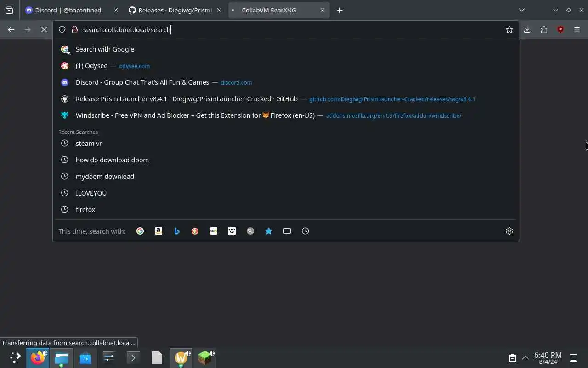
Task: Stop loading the page
Action: click(44, 29)
